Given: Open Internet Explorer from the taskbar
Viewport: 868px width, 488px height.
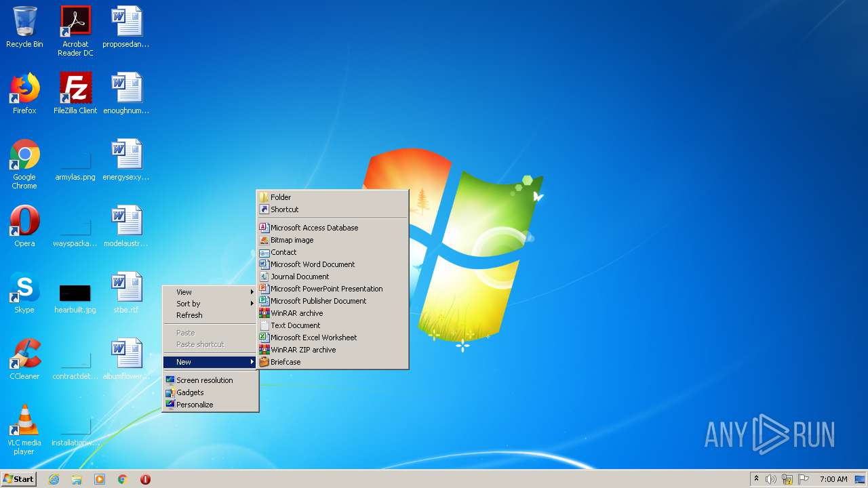Looking at the screenshot, I should 54,479.
